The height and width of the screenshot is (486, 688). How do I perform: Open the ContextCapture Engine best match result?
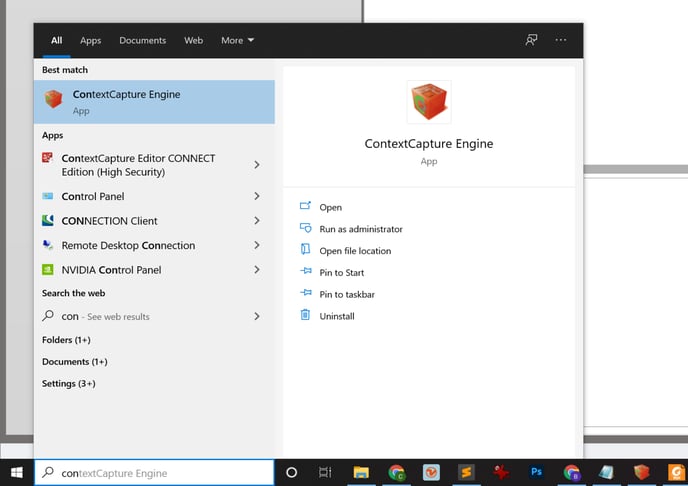[154, 102]
